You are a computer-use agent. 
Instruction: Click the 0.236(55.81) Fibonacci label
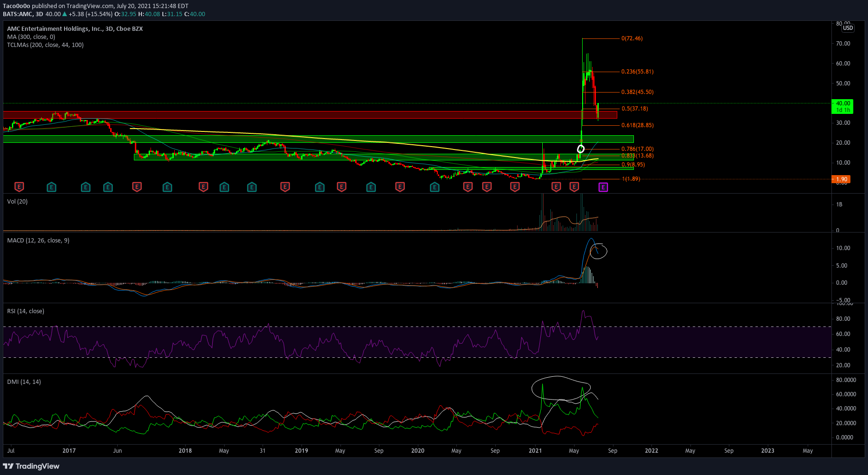pyautogui.click(x=637, y=72)
